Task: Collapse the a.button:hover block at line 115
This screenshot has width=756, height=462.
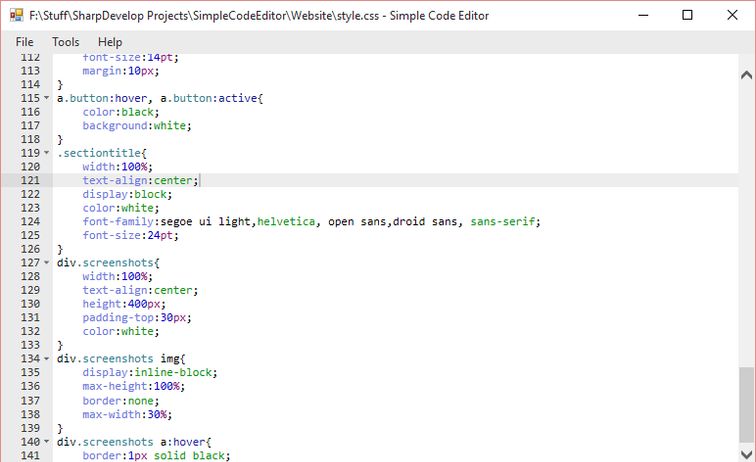Action: point(47,98)
